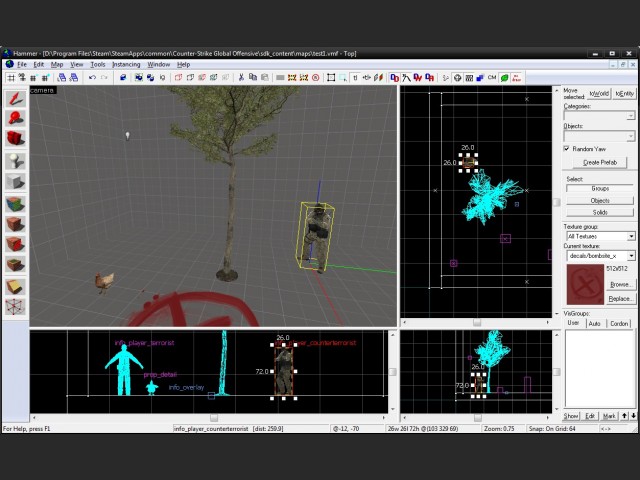Screen dimensions: 640x480
Task: Toggle the texture lock (tl) button
Action: point(355,78)
